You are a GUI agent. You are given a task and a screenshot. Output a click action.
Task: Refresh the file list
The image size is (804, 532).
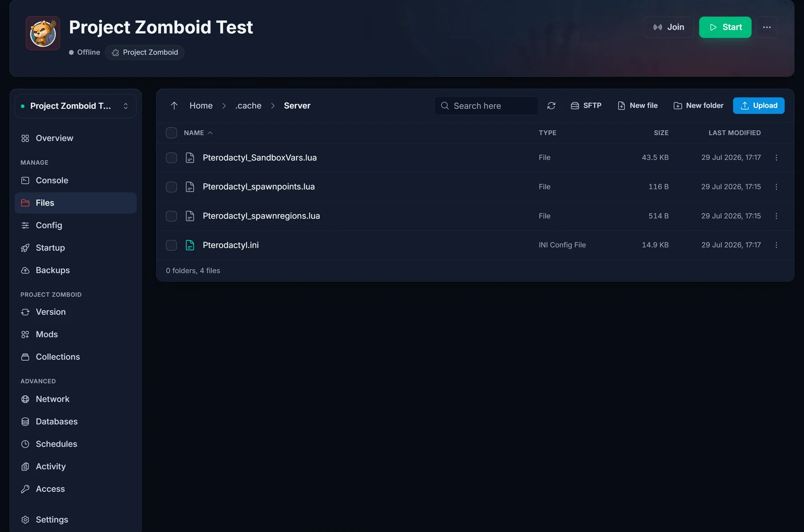click(551, 105)
